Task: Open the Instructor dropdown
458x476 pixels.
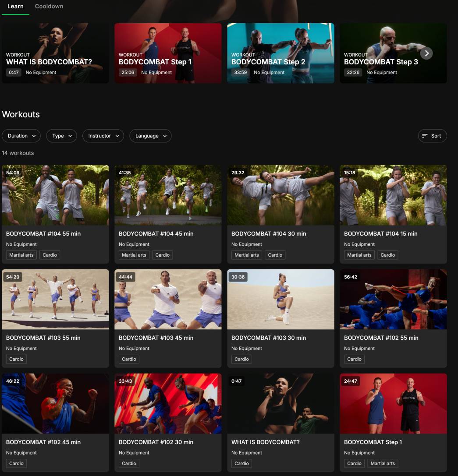Action: coord(103,136)
